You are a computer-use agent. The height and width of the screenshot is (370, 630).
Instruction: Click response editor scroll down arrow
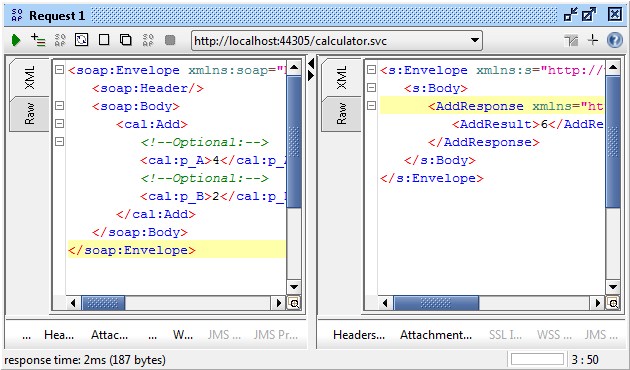coord(613,287)
